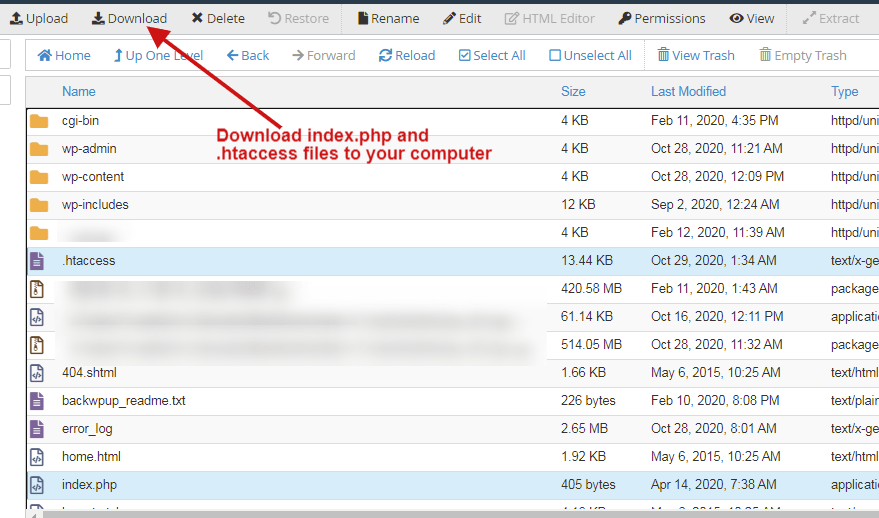Navigate Back in file manager
Viewport: 879px width, 518px height.
(x=248, y=56)
